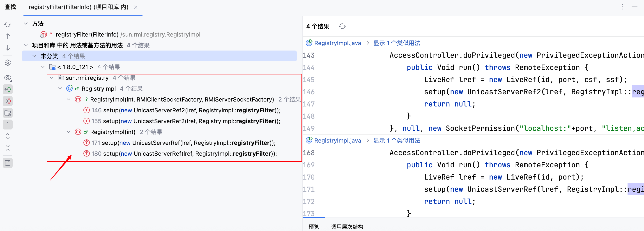Image resolution: width=644 pixels, height=231 pixels.
Task: Switch to the 调用层次结构 tab
Action: pyautogui.click(x=347, y=226)
